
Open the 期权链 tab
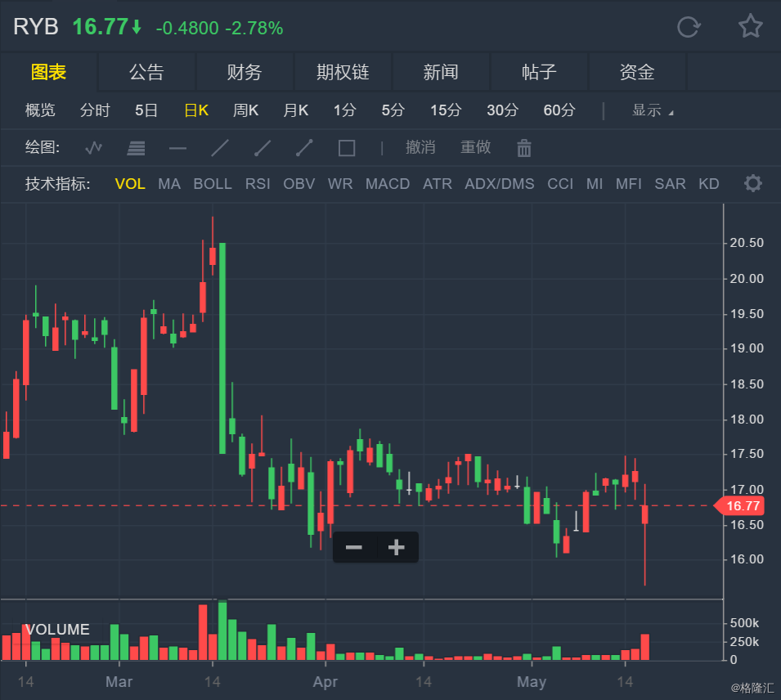point(343,72)
